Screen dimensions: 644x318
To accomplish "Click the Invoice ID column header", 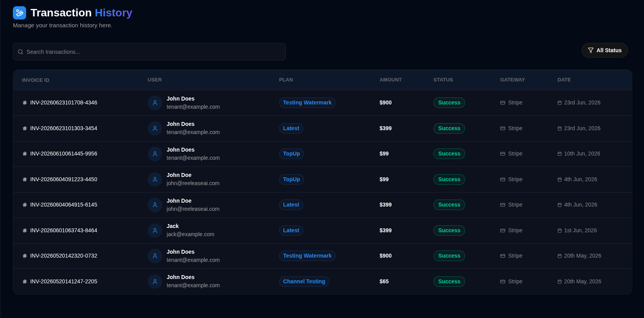I will point(35,80).
